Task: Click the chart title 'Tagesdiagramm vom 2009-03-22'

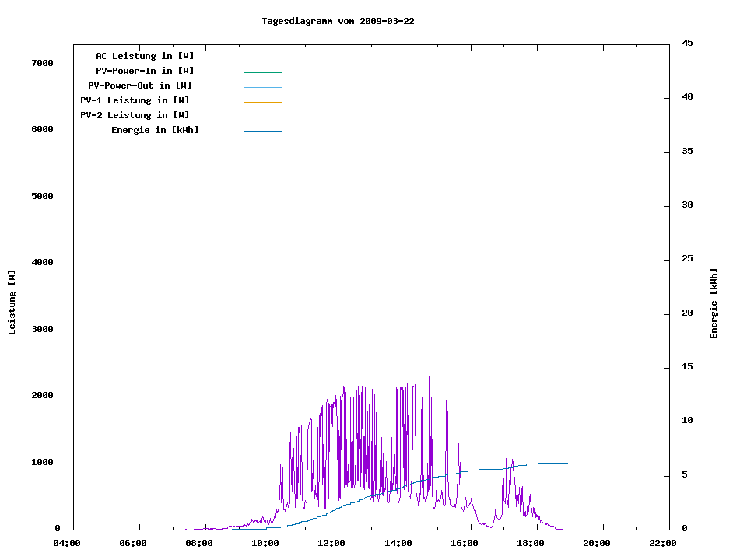Action: coord(338,21)
